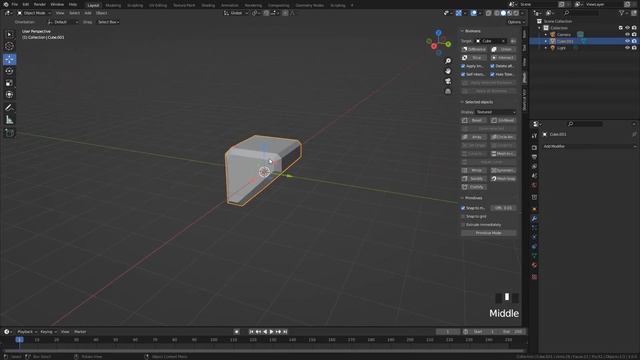Open the Orientation Default dropdown

pos(63,22)
